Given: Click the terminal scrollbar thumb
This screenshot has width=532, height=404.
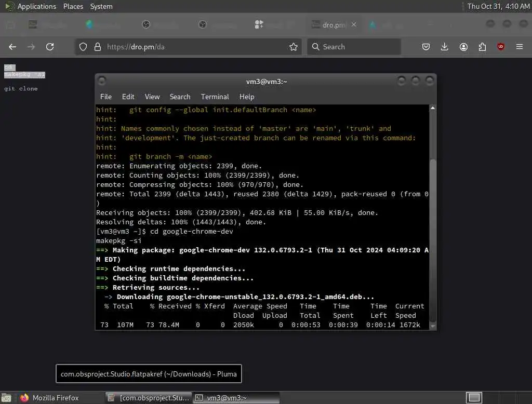Looking at the screenshot, I should pos(433,240).
